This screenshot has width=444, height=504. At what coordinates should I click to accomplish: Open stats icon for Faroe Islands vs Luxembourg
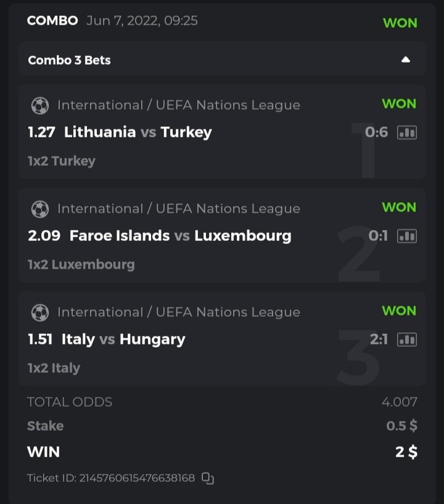[x=407, y=236]
